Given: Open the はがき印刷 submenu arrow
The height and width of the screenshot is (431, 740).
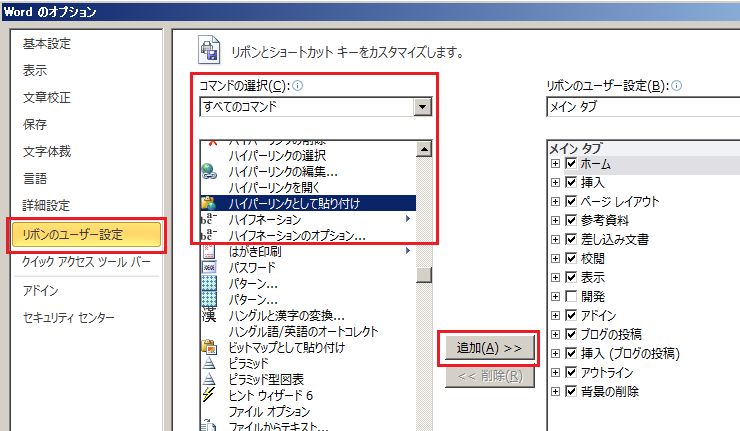Looking at the screenshot, I should 408,251.
